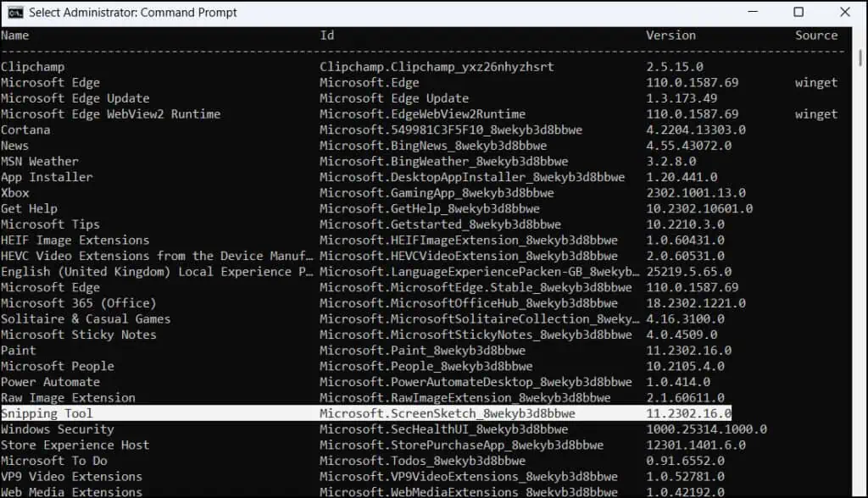The image size is (868, 498).
Task: Click the vertical scrollbar thumb
Action: point(860,58)
